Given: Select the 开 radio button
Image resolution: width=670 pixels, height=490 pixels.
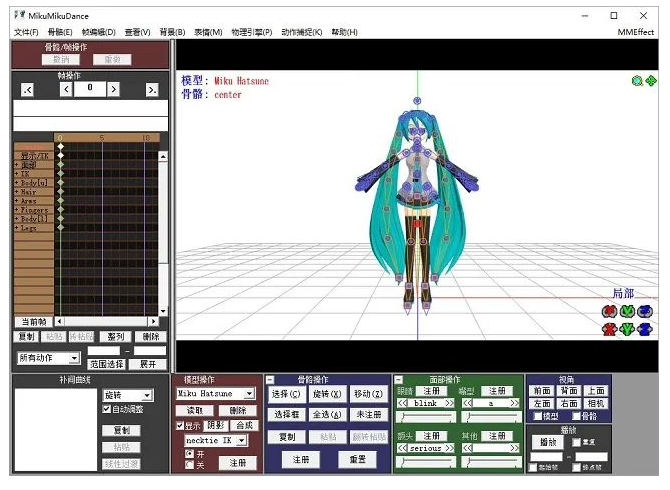Looking at the screenshot, I should pos(189,454).
